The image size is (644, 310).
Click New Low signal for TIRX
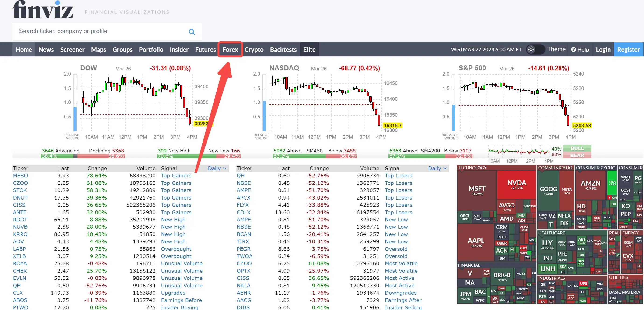pos(396,241)
